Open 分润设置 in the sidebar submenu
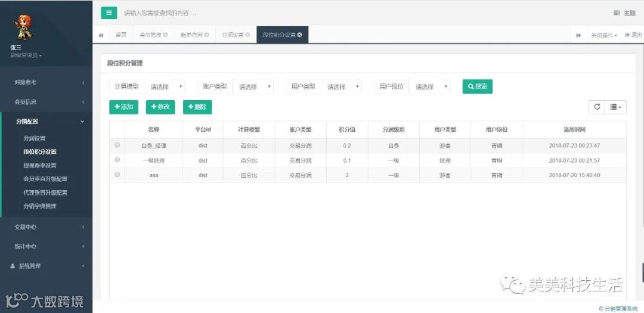The image size is (644, 313). click(x=35, y=138)
